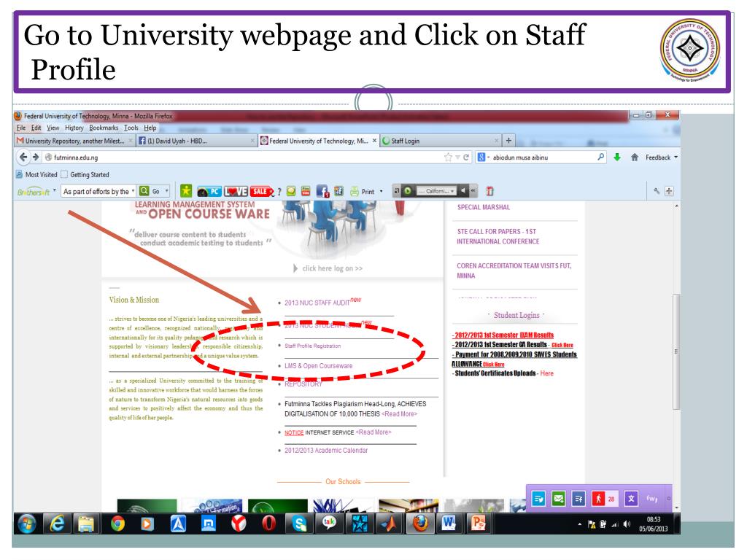Open the View menu

53,128
